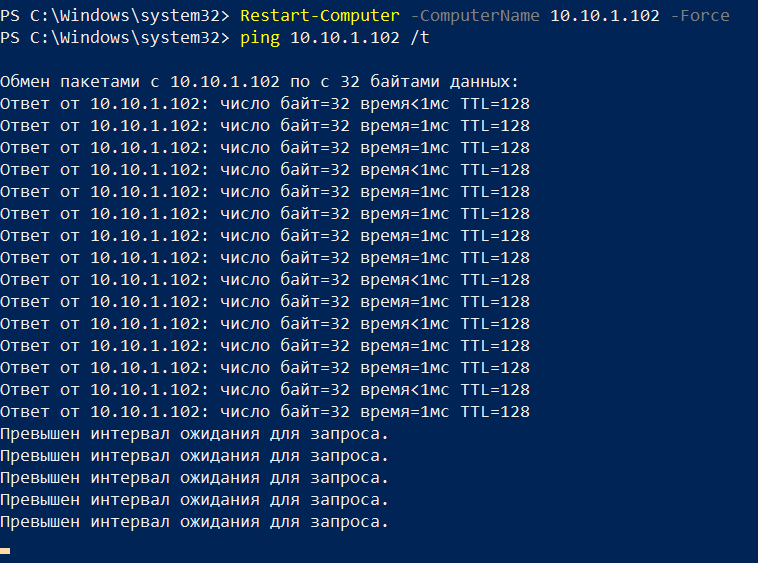Click the first 'Превышен интервал ожидания' line
The width and height of the screenshot is (758, 563).
194,434
